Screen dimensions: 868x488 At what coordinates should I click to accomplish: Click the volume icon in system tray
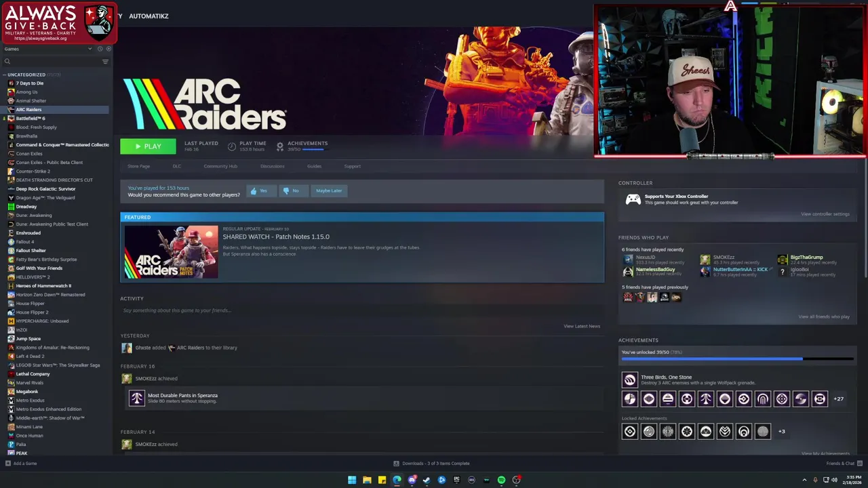[834, 481]
